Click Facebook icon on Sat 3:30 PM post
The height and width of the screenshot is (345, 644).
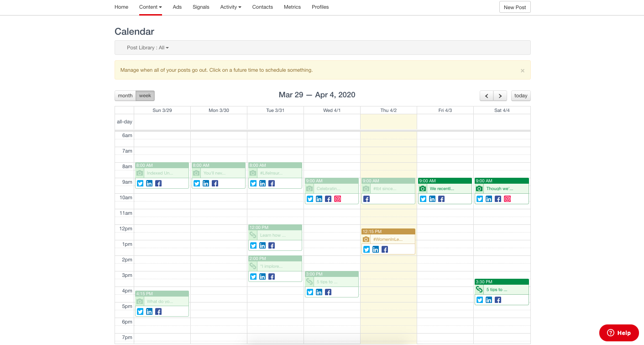[498, 300]
